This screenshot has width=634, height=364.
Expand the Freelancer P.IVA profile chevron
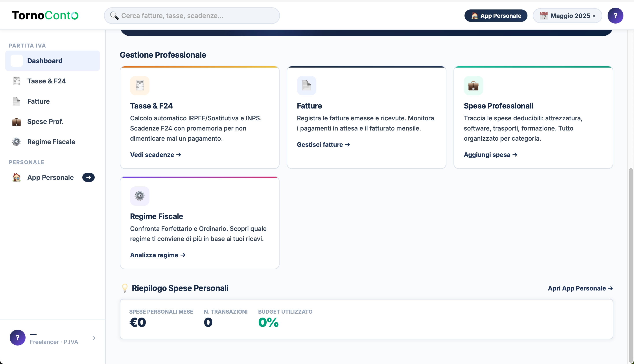point(94,338)
